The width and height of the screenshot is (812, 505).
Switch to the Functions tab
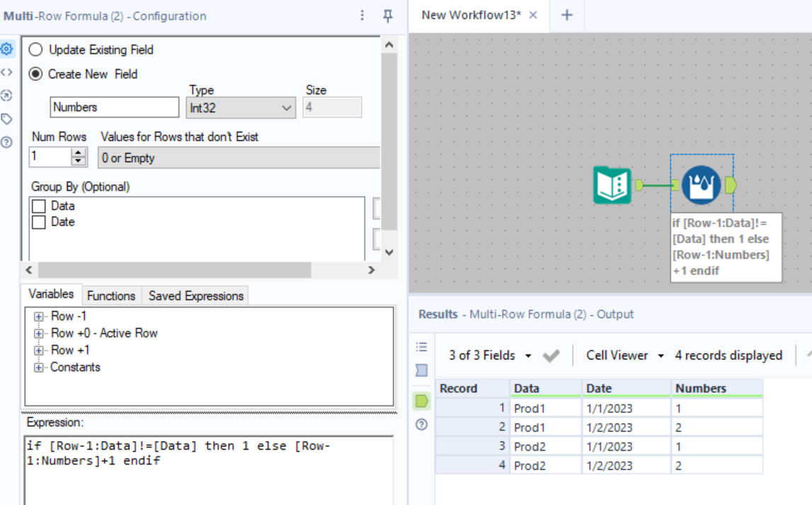point(111,295)
